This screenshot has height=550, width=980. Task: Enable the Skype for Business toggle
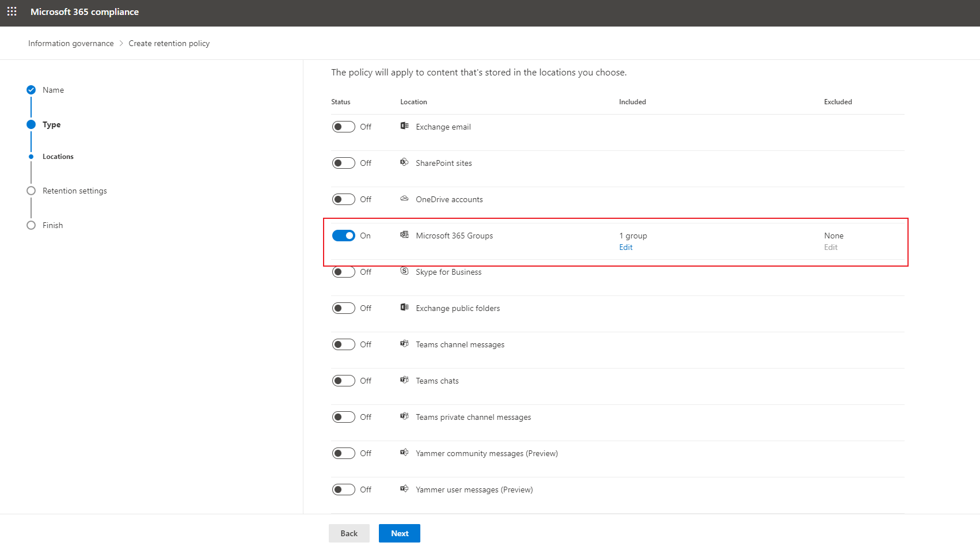point(344,272)
